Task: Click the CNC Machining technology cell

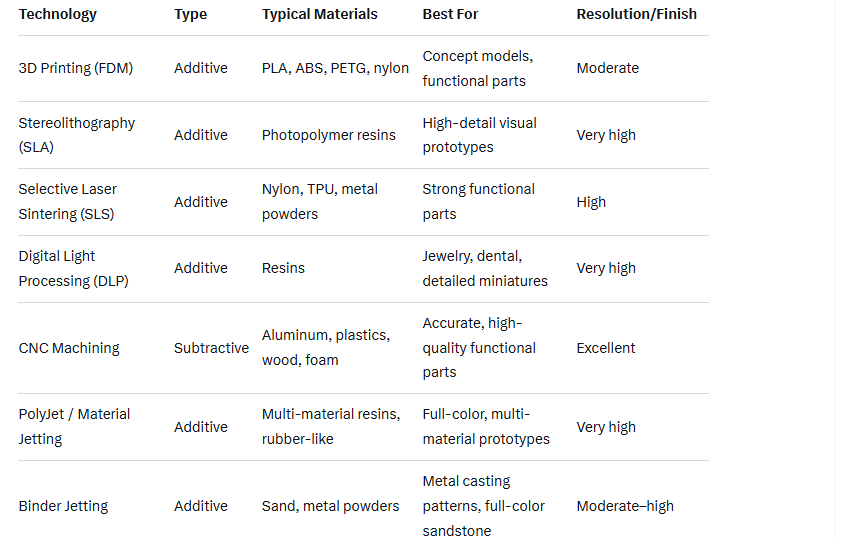Action: [69, 348]
